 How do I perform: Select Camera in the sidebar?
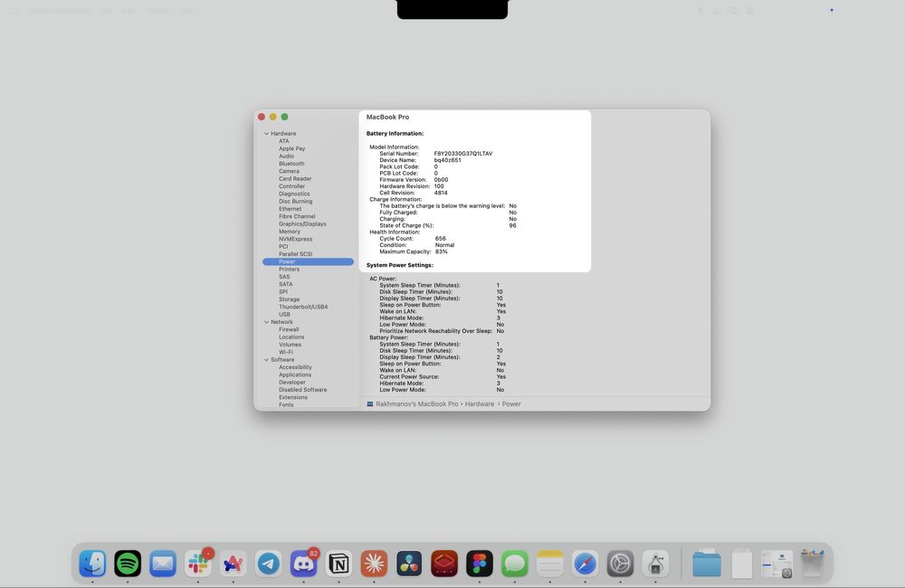[290, 171]
